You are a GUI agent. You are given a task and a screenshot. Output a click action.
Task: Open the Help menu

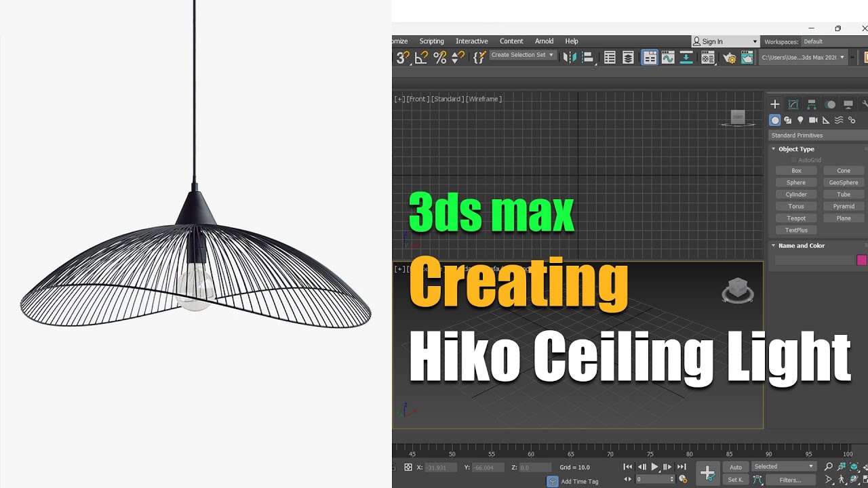[x=572, y=41]
